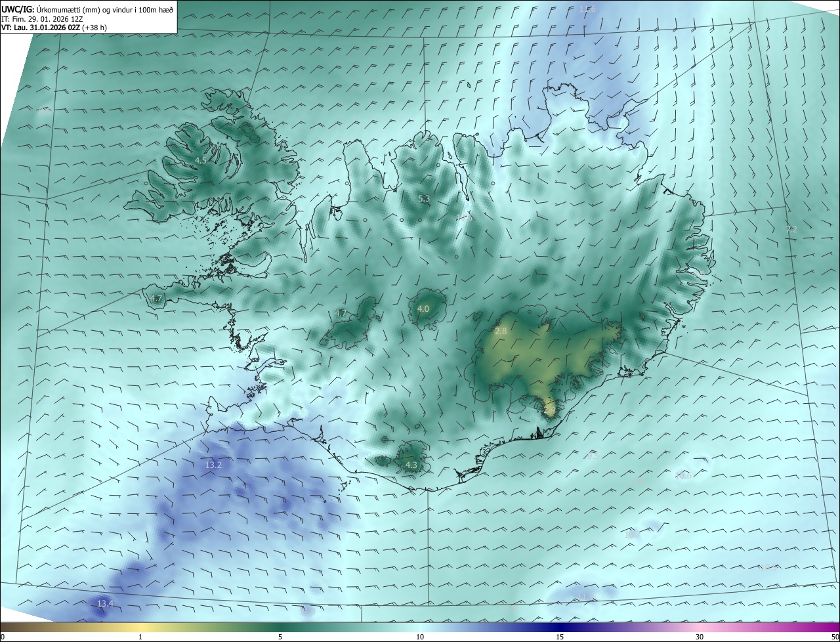
Task: Click the precipitation colour scale bar
Action: (x=420, y=628)
